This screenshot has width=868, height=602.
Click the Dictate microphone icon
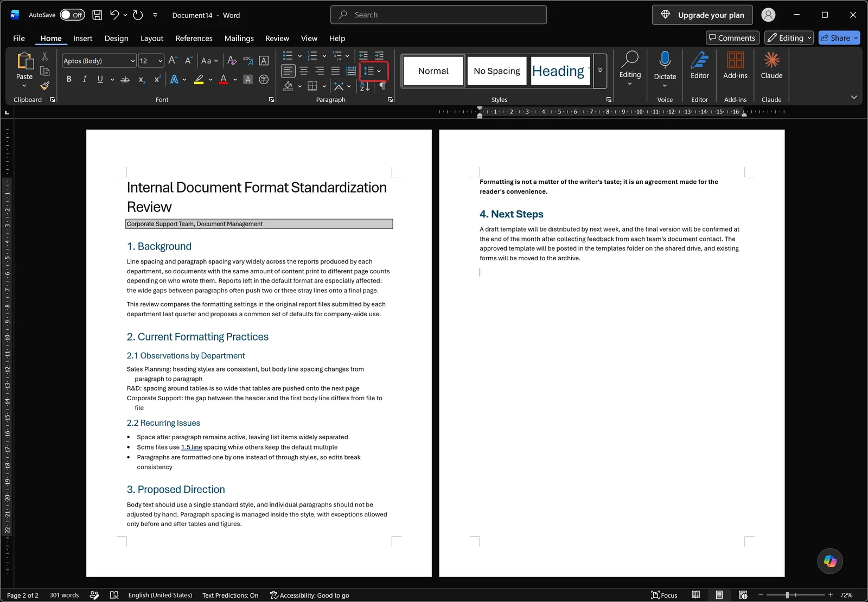pos(665,60)
